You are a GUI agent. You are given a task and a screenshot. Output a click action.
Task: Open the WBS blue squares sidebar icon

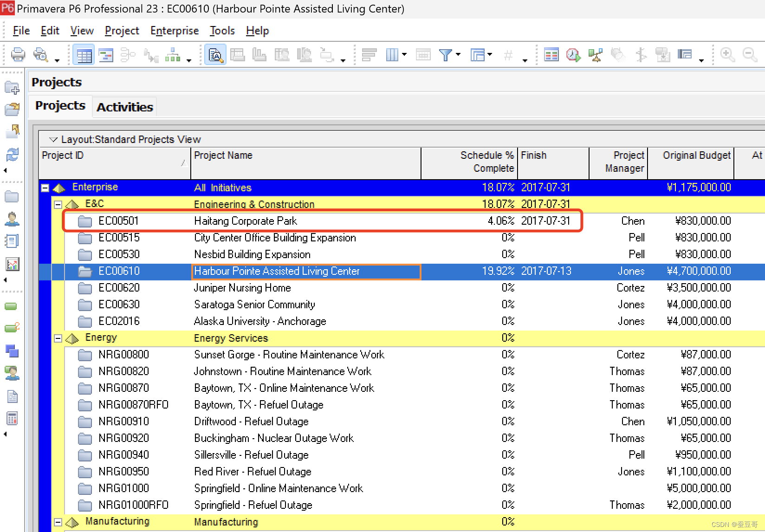pos(12,350)
